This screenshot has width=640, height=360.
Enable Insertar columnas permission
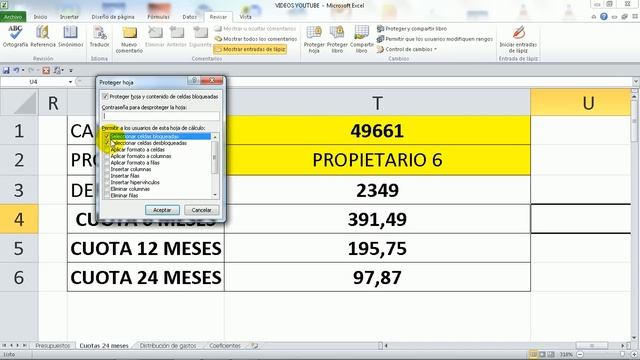click(x=107, y=169)
